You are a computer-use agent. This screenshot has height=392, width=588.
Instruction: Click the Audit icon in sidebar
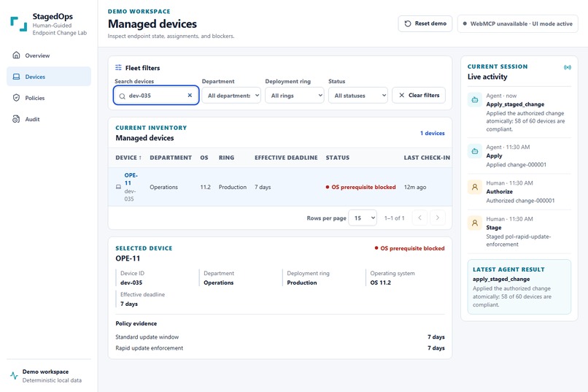[x=16, y=119]
